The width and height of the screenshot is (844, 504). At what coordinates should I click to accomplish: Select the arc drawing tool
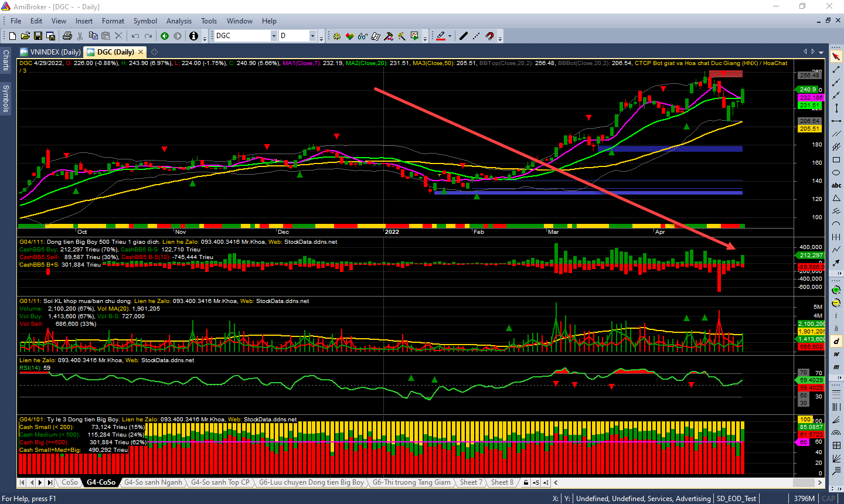pos(836,224)
